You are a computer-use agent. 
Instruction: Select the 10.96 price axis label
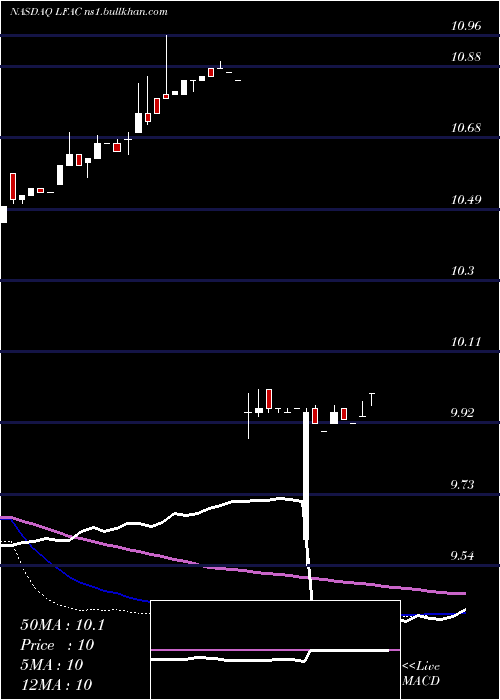[466, 26]
